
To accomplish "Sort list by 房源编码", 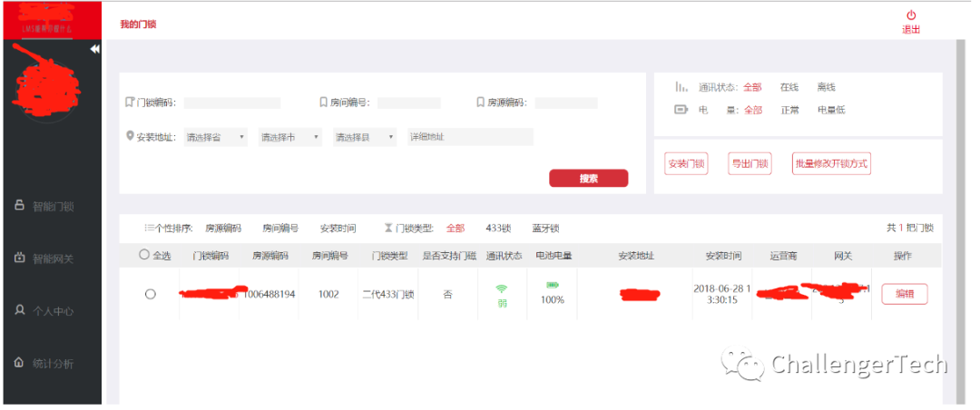I will tap(223, 228).
